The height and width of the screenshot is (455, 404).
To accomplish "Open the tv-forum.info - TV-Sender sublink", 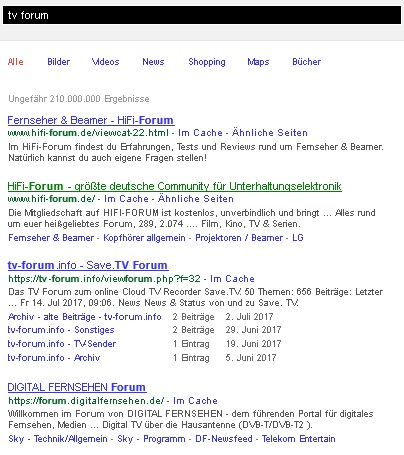I will pyautogui.click(x=62, y=344).
